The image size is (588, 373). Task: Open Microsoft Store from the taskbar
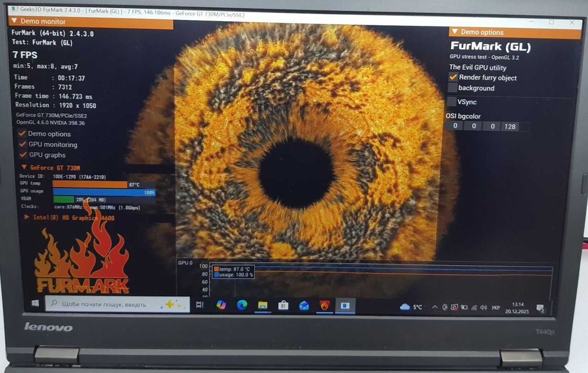click(x=283, y=305)
